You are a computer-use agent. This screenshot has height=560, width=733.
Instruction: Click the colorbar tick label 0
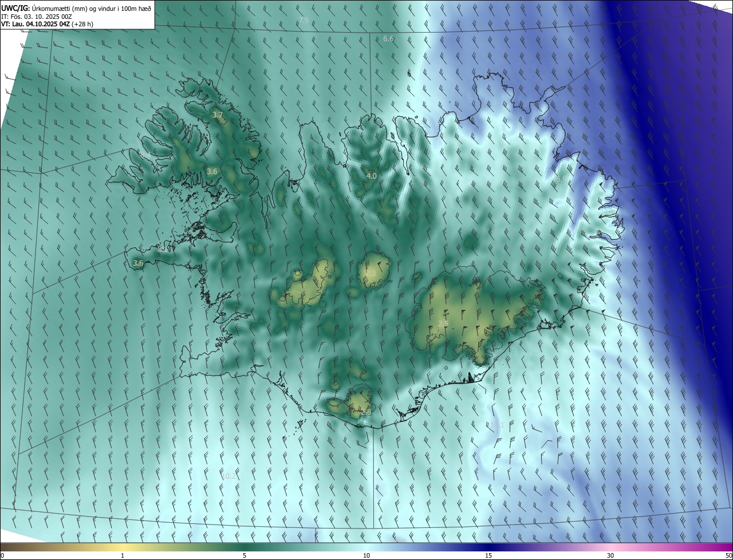click(2, 555)
